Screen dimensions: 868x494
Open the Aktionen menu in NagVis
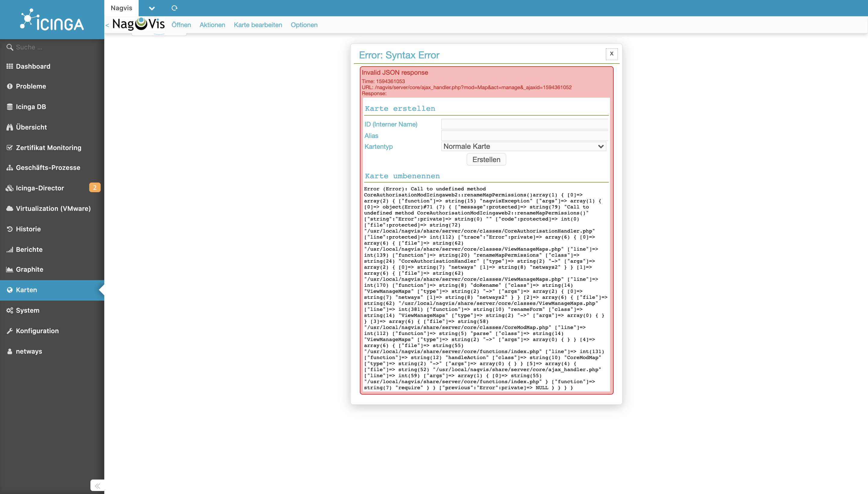212,25
